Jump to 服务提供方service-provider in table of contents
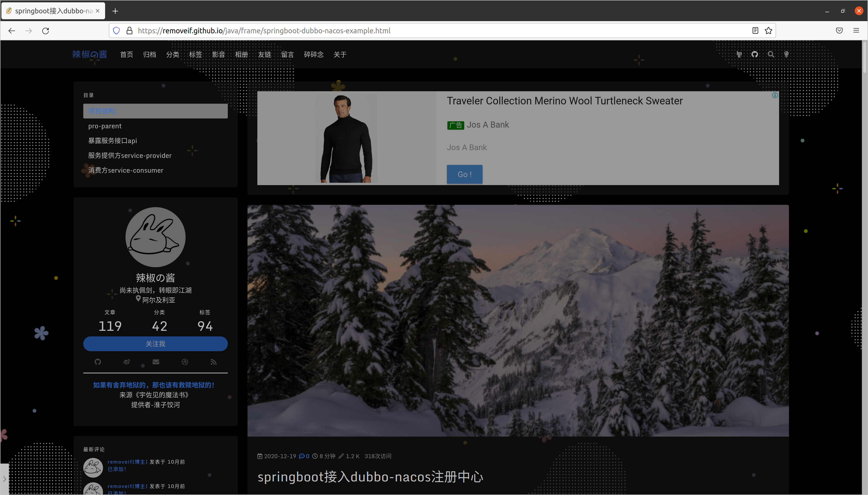868x495 pixels. point(130,156)
